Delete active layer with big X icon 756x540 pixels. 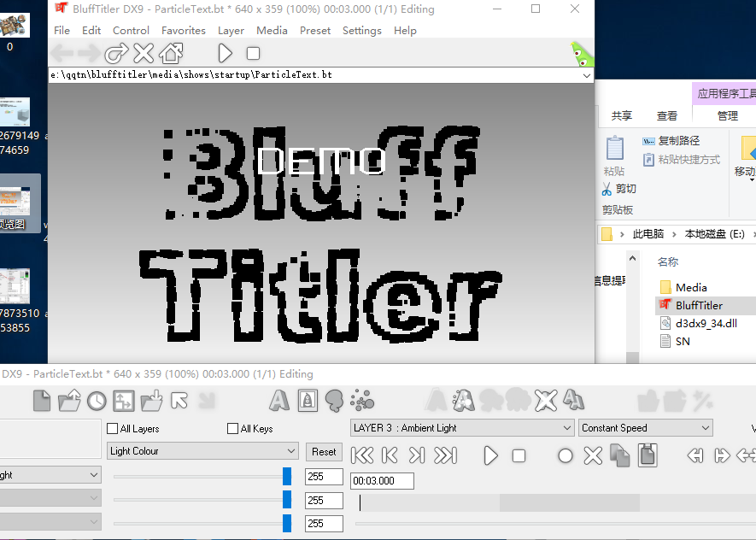tap(546, 401)
